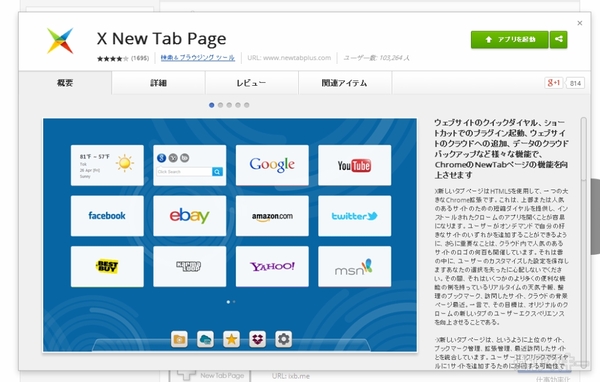Click the tile left of Yahoo!

(x=190, y=266)
